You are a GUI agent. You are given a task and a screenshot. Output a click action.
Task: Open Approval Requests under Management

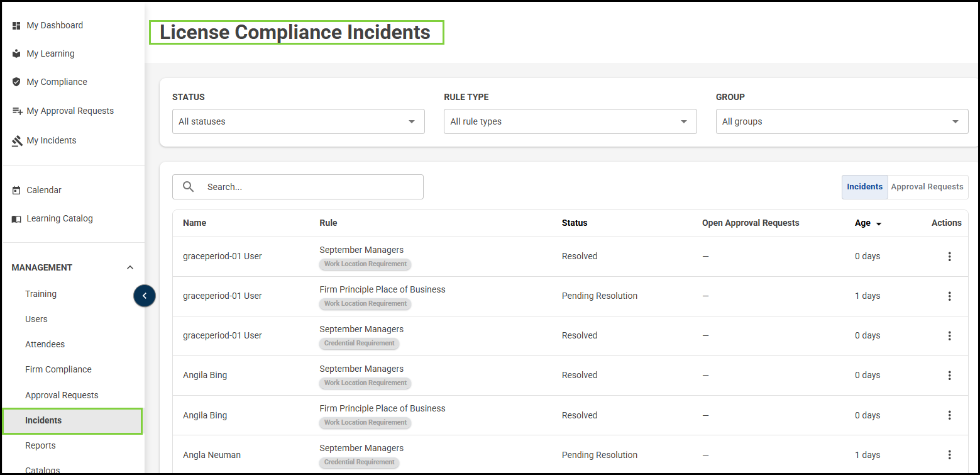[62, 395]
